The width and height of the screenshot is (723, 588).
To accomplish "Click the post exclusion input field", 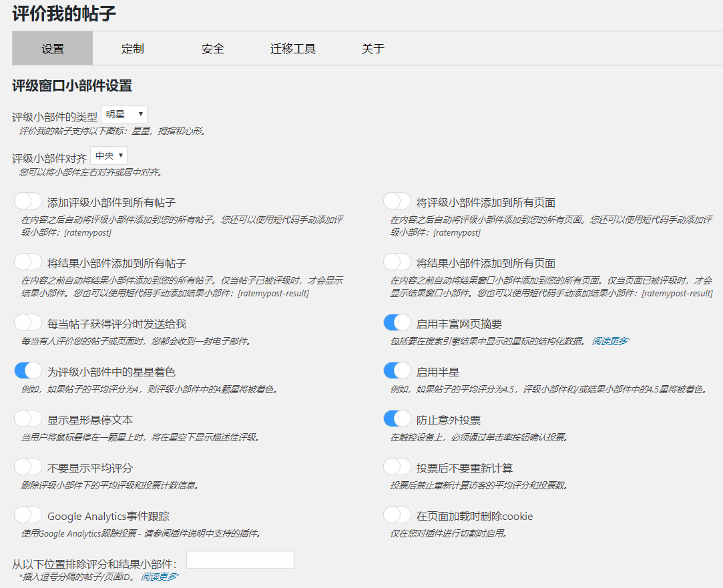I will click(x=240, y=559).
